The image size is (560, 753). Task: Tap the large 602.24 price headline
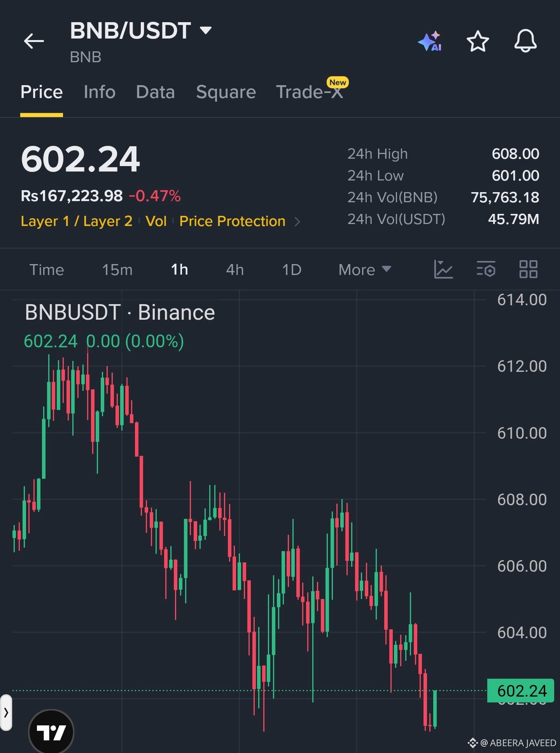pyautogui.click(x=80, y=159)
